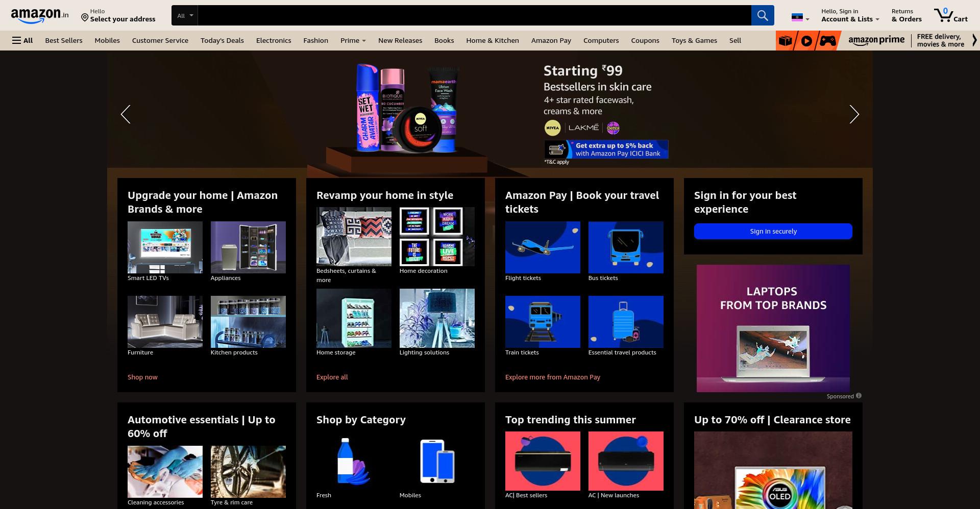Open the Appliances thumbnail
Image resolution: width=980 pixels, height=509 pixels.
(x=248, y=247)
